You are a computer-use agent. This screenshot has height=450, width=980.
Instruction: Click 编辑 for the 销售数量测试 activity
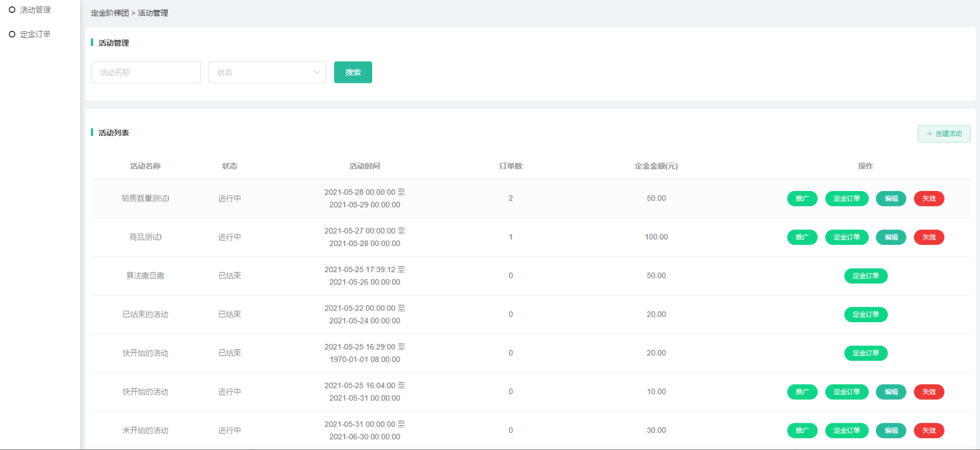[x=891, y=199]
